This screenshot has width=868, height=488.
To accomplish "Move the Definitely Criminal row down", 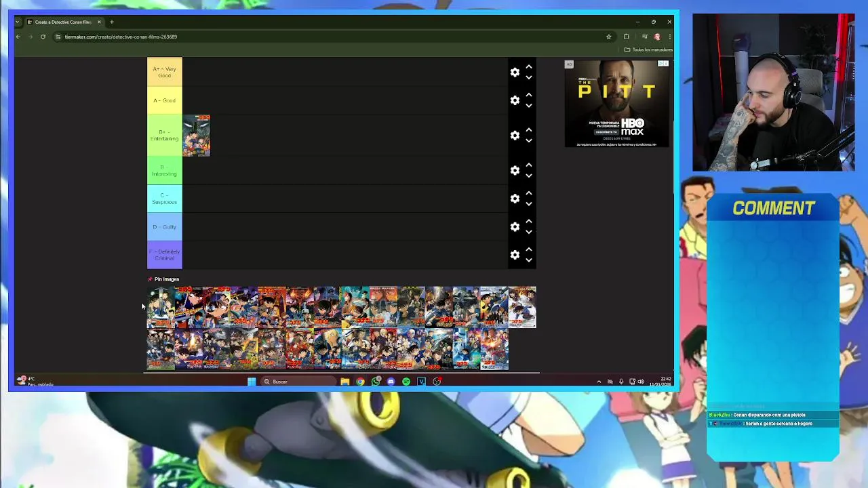I will pos(529,260).
